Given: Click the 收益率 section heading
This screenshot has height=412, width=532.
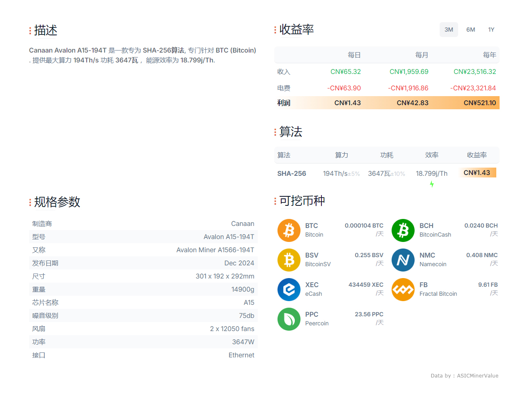Looking at the screenshot, I should coord(296,30).
